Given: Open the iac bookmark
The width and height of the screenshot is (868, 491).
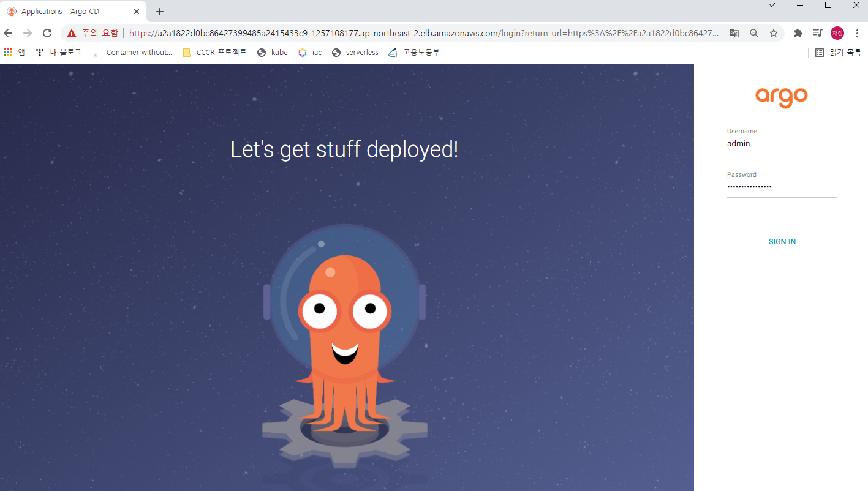Looking at the screenshot, I should click(x=310, y=53).
